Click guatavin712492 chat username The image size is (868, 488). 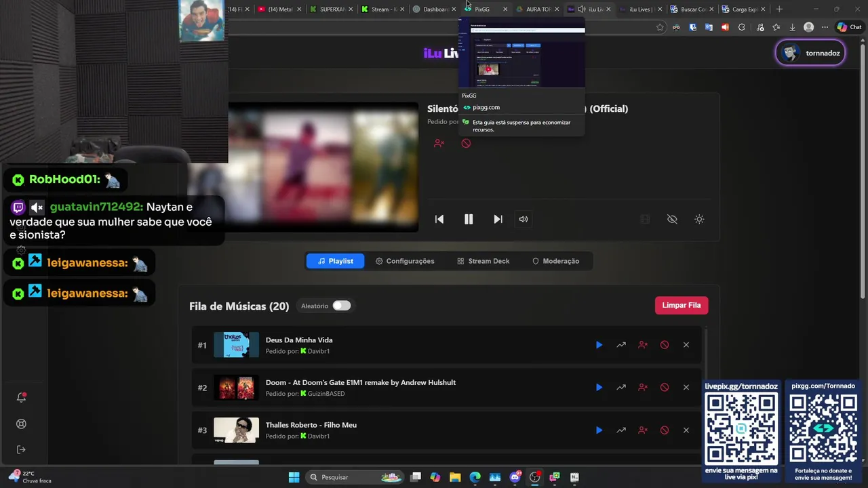(96, 207)
